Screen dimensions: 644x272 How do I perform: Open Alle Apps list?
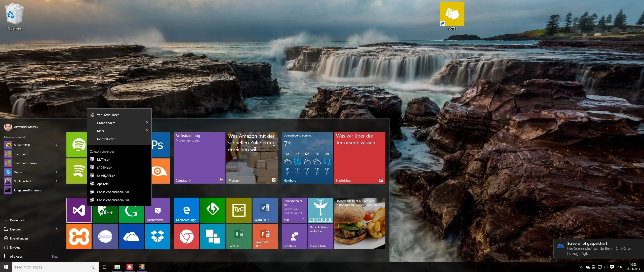click(x=16, y=256)
